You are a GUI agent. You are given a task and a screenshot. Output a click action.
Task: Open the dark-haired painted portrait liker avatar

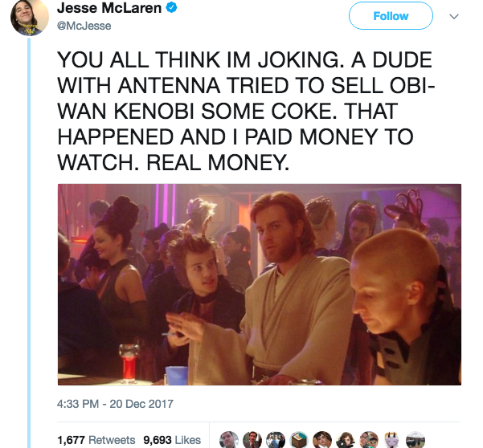[x=322, y=440]
